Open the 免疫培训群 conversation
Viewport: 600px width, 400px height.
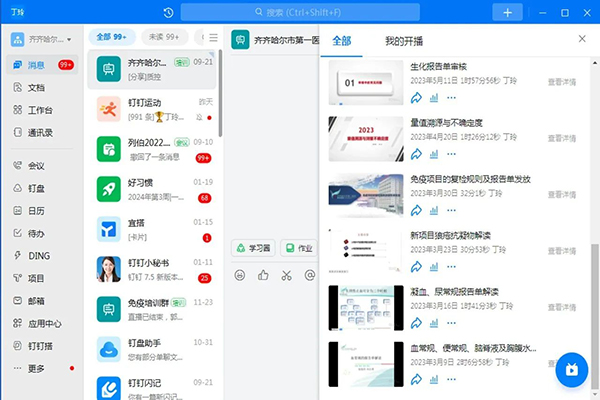click(x=152, y=310)
